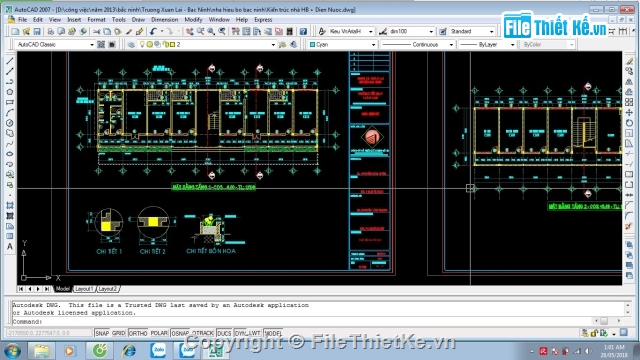Select the Rectangle draw tool
This screenshot has width=640, height=360.
point(10,102)
